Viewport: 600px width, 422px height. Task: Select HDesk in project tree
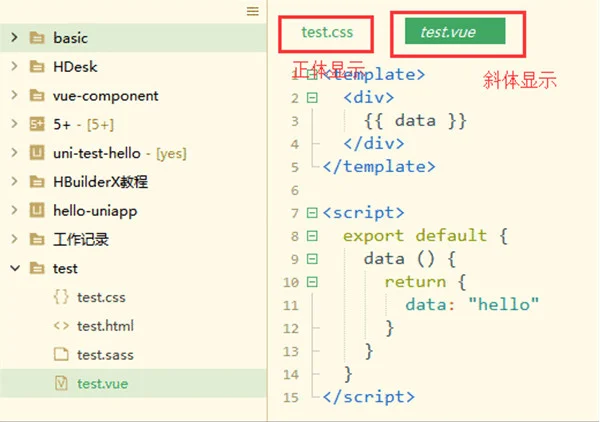click(x=75, y=67)
